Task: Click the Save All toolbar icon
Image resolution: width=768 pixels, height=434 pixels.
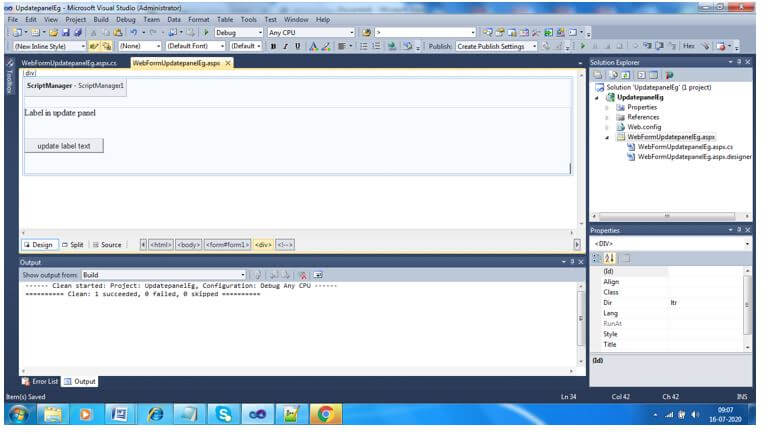Action: (x=77, y=32)
